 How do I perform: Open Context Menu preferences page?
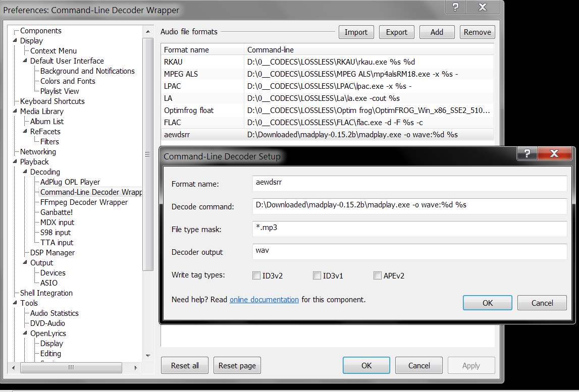coord(54,50)
